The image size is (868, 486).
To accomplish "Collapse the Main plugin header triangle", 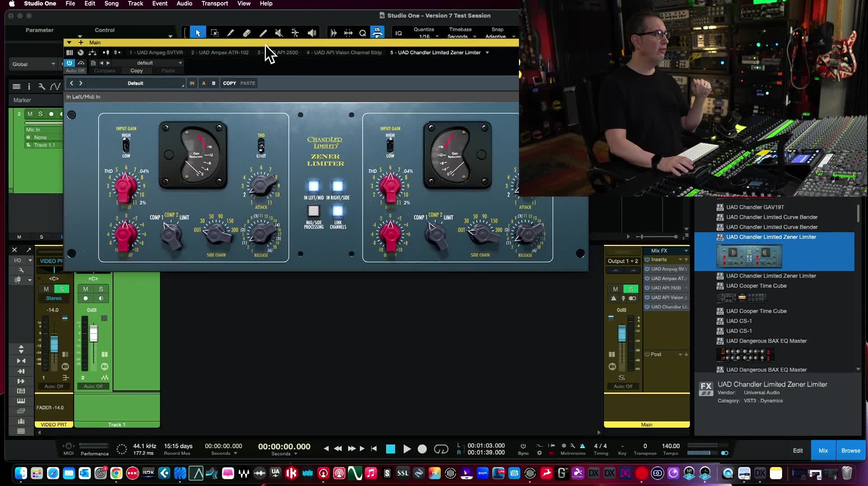I will (69, 42).
